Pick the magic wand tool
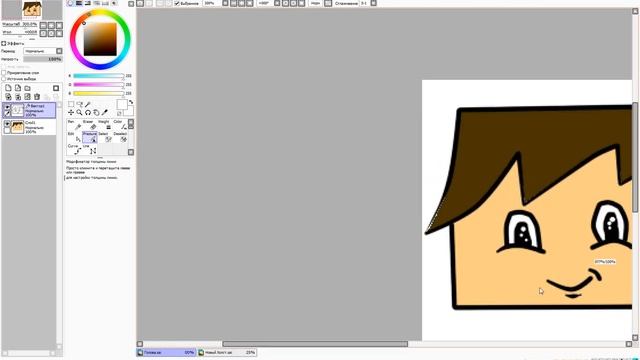Viewport: 640px width, 360px height. click(x=88, y=104)
